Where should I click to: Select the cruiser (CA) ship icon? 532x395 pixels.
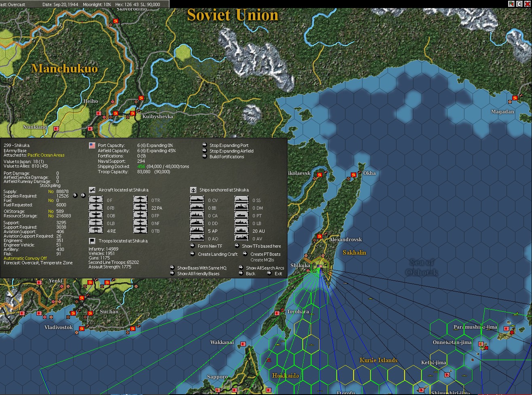(197, 215)
